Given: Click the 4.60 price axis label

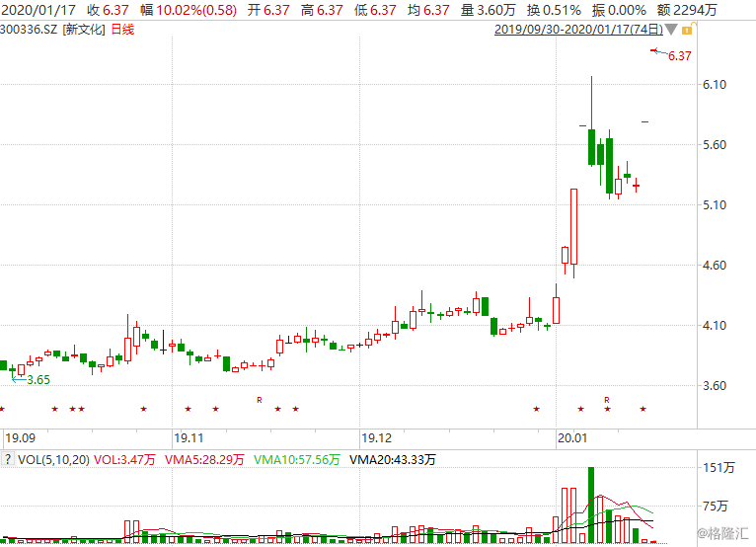Looking at the screenshot, I should pos(714,266).
